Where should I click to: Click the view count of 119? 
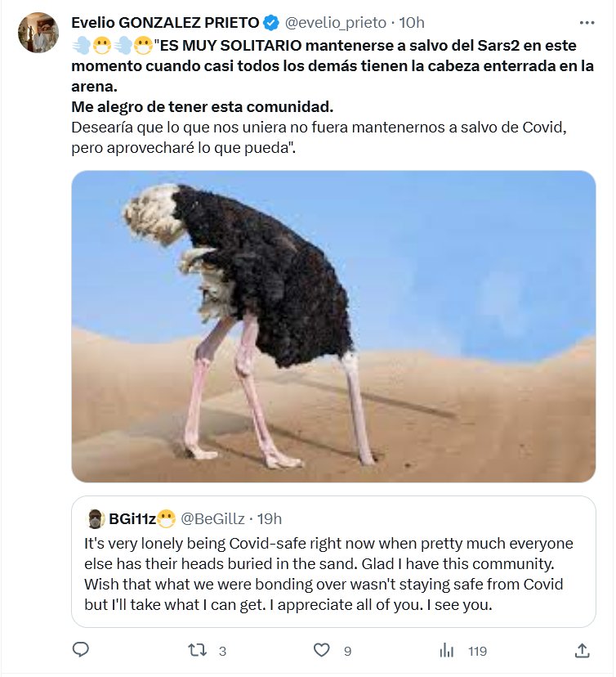coord(477,651)
